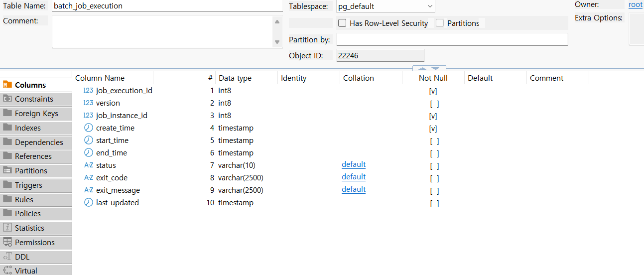Click the Identity column header

coord(309,78)
